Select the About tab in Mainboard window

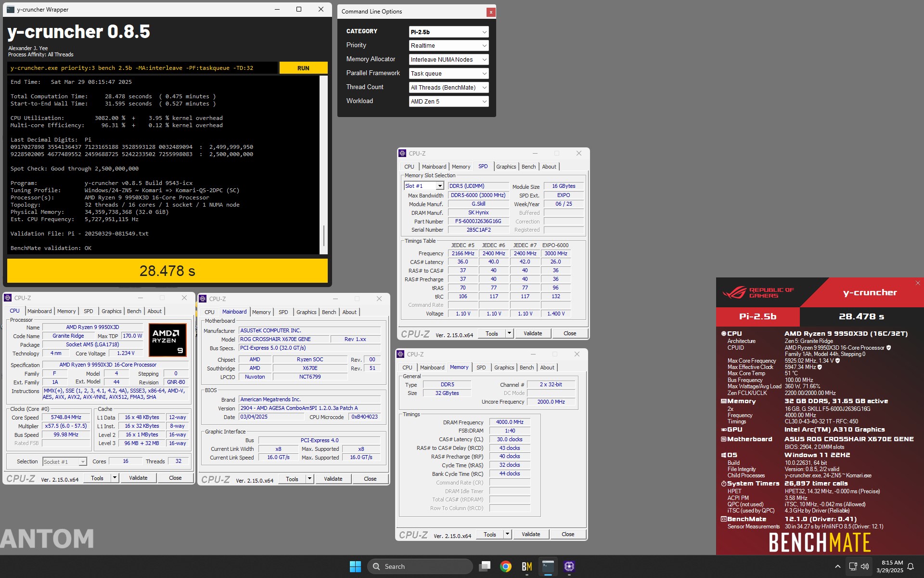(x=349, y=312)
